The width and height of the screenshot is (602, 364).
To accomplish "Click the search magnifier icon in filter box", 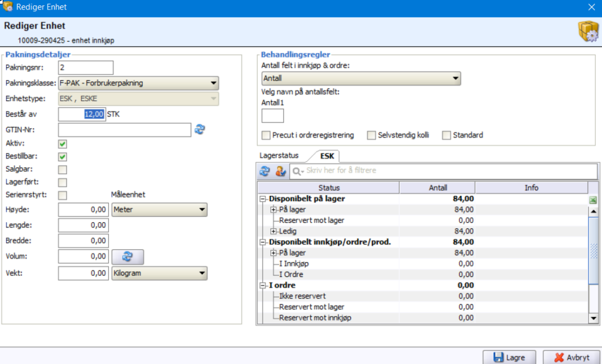I will pyautogui.click(x=297, y=171).
